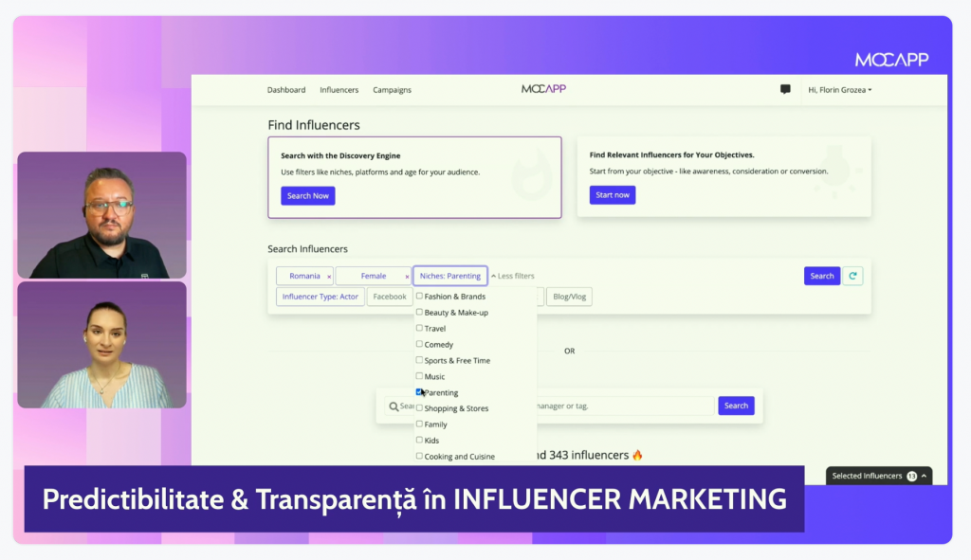Tick the Kids checkbox
Image resolution: width=971 pixels, height=560 pixels.
pyautogui.click(x=419, y=440)
